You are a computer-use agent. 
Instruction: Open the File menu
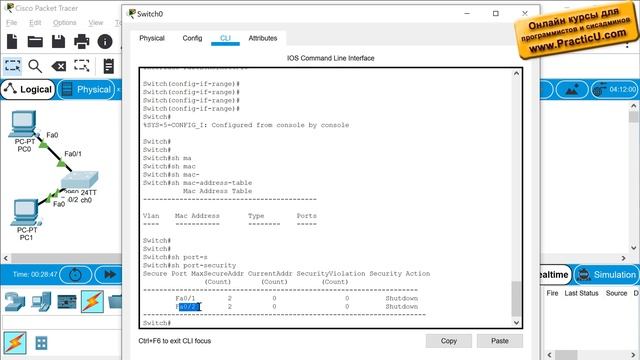pyautogui.click(x=12, y=22)
